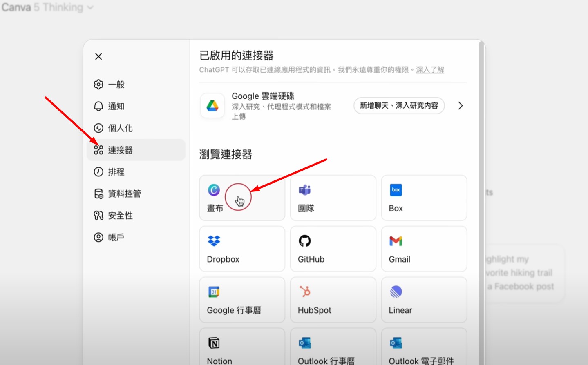The width and height of the screenshot is (588, 365).
Task: Open the GitHub connector card
Action: click(x=333, y=249)
